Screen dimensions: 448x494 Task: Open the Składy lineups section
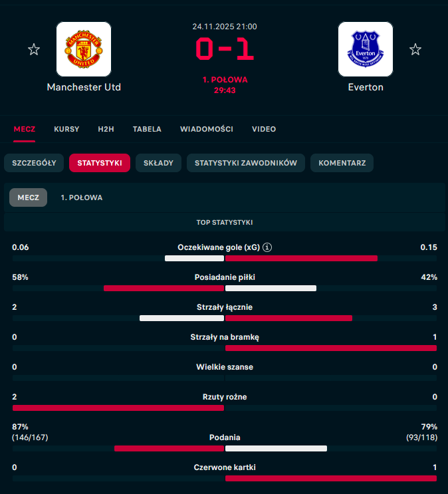pos(158,163)
